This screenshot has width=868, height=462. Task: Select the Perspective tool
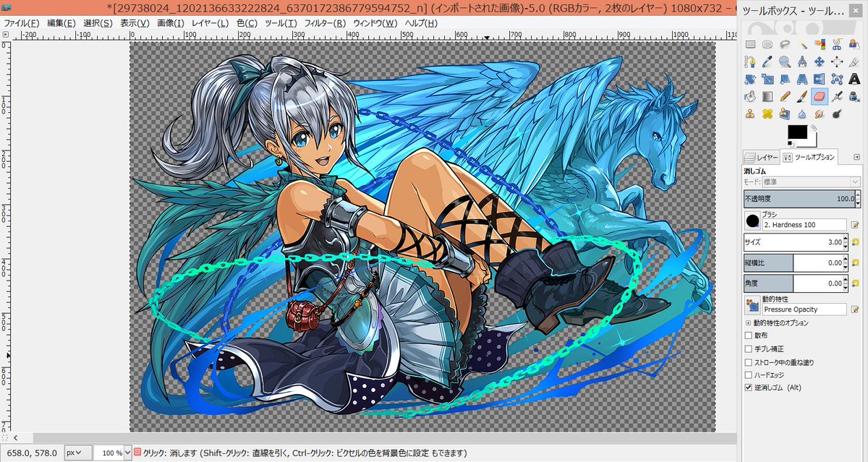[802, 79]
